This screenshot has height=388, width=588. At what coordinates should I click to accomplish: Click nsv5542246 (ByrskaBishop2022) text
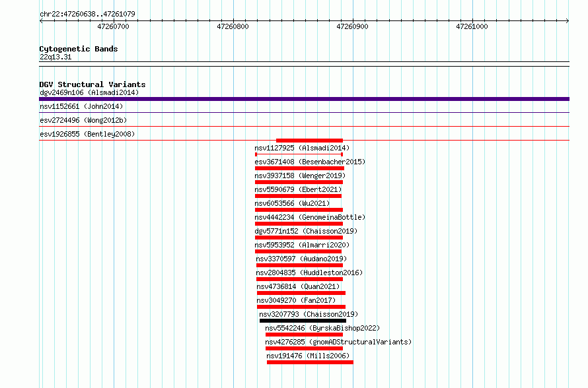(x=322, y=328)
